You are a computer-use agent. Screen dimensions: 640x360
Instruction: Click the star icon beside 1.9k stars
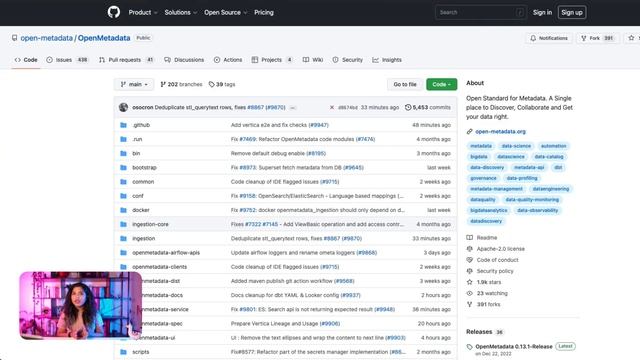click(469, 282)
